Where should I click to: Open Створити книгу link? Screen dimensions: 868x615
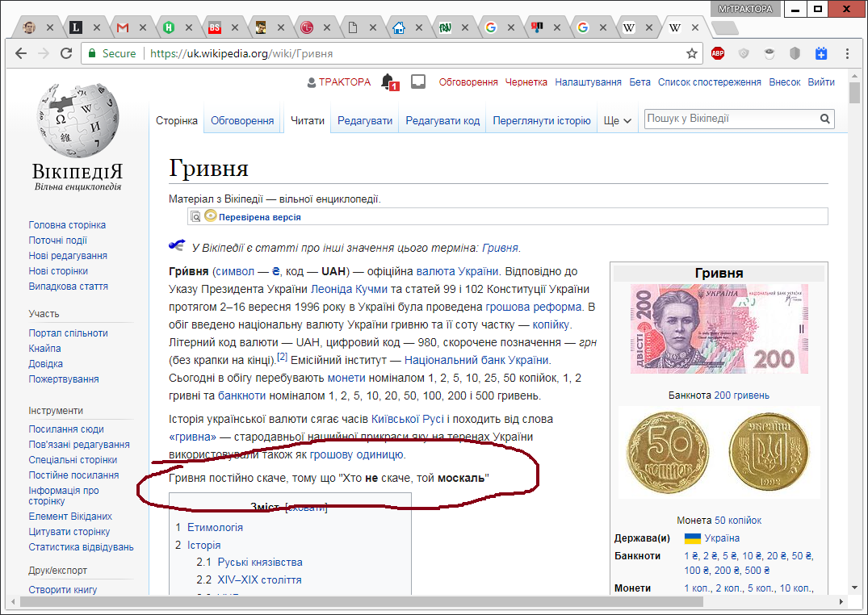pos(62,589)
